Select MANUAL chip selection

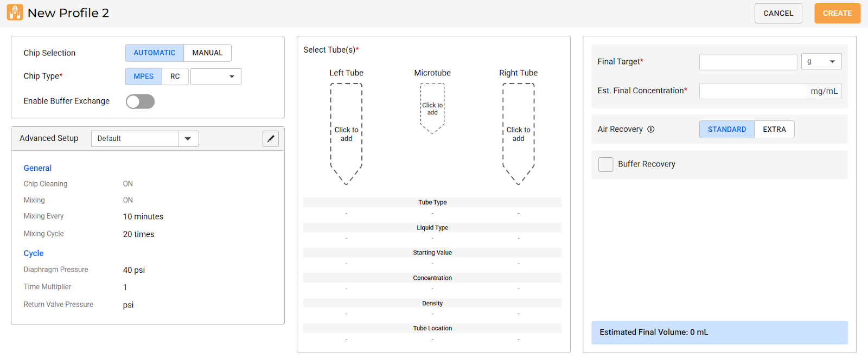click(x=207, y=53)
